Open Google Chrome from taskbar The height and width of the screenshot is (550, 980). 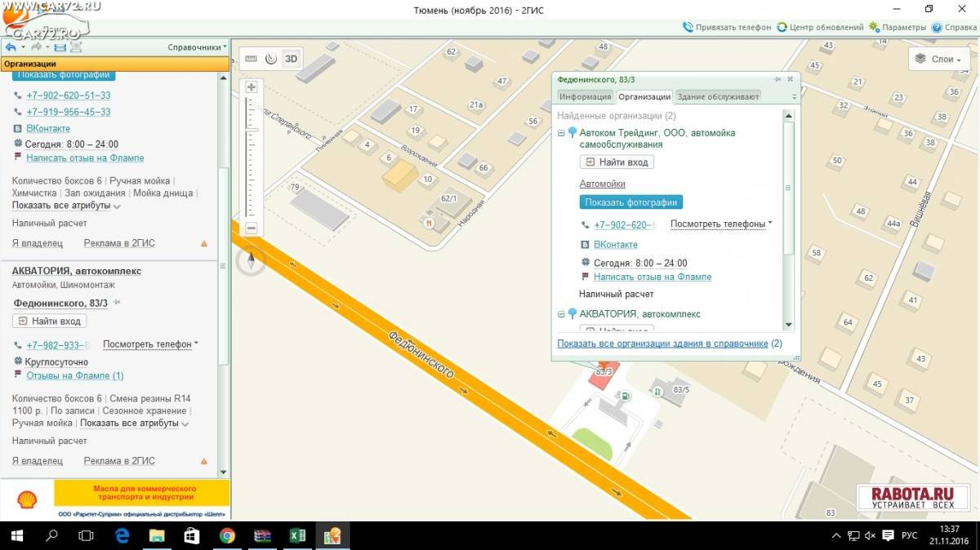click(227, 535)
